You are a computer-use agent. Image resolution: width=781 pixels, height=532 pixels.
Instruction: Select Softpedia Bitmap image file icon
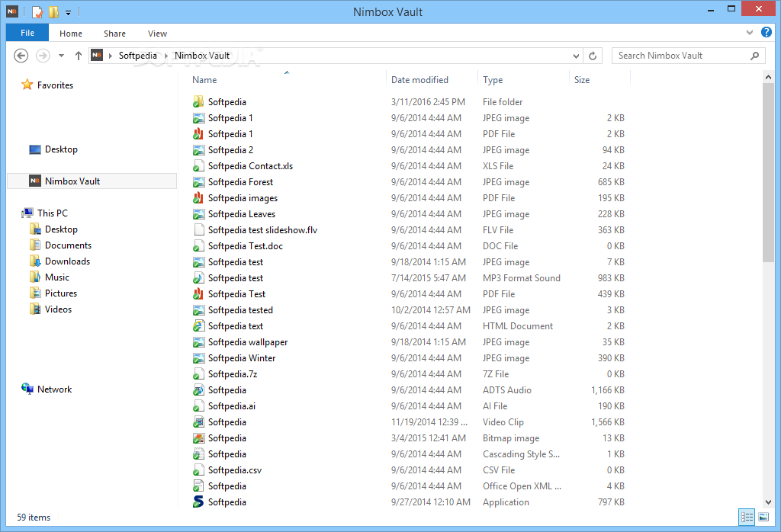(x=198, y=438)
